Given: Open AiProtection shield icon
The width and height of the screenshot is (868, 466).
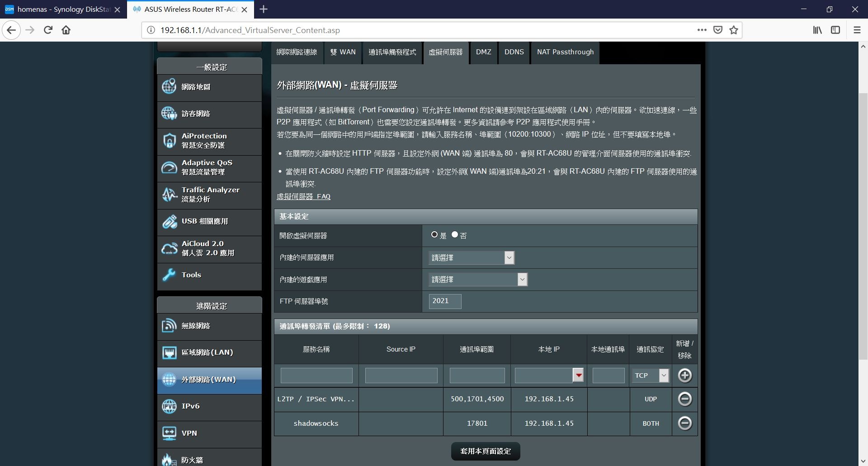Looking at the screenshot, I should 169,141.
